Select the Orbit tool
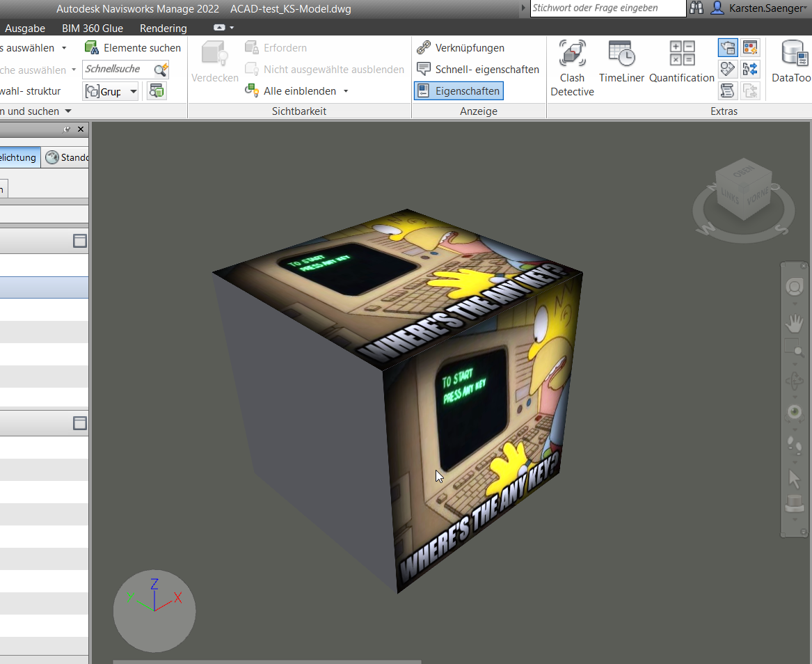The width and height of the screenshot is (812, 664). 794,381
